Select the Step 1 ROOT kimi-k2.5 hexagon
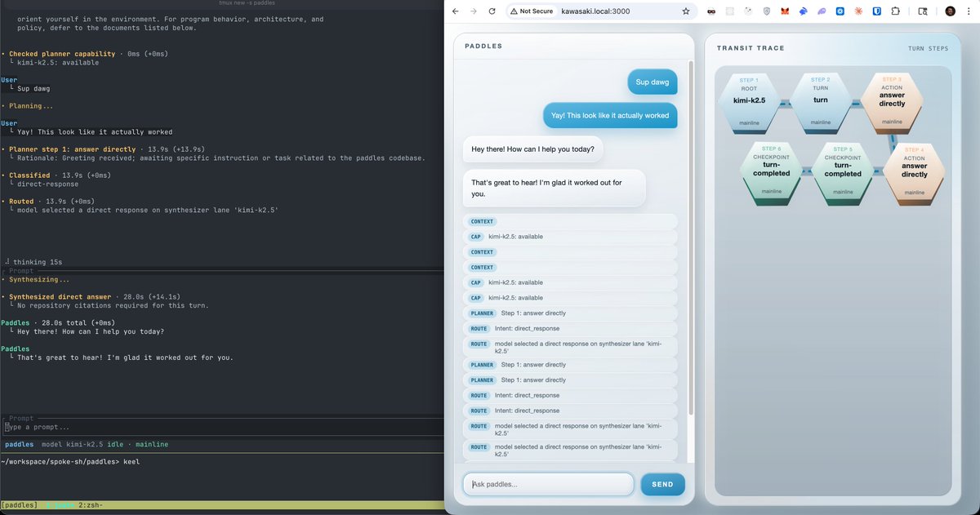980x515 pixels. coord(749,103)
